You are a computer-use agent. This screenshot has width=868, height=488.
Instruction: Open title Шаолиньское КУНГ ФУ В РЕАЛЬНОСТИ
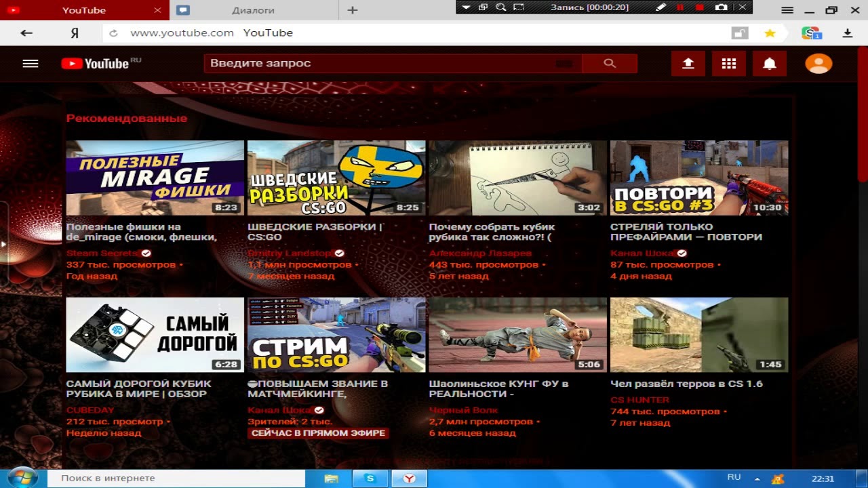point(498,388)
